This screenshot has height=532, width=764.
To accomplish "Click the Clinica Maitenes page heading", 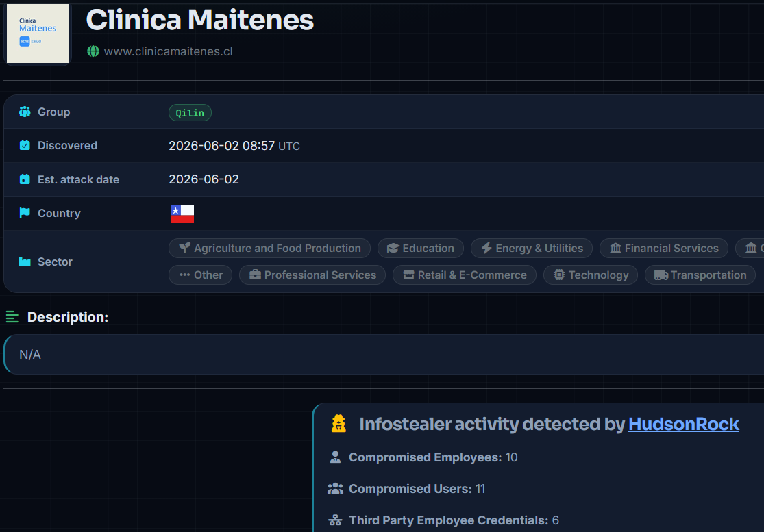I will click(200, 20).
